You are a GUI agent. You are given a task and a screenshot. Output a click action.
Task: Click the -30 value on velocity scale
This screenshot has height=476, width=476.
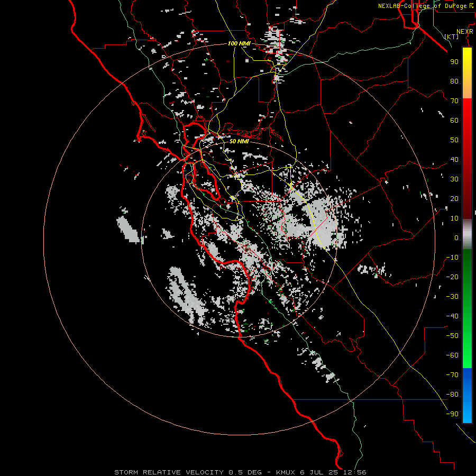click(452, 297)
